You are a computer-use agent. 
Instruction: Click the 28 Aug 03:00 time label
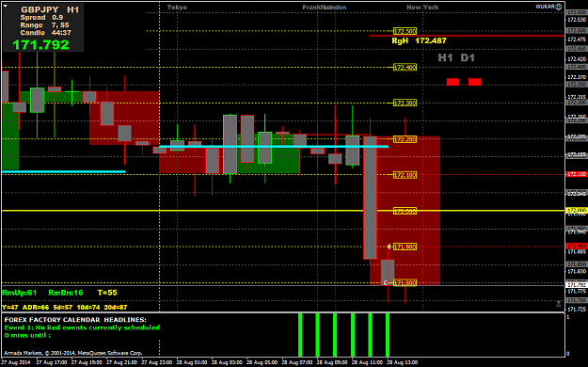pyautogui.click(x=227, y=362)
